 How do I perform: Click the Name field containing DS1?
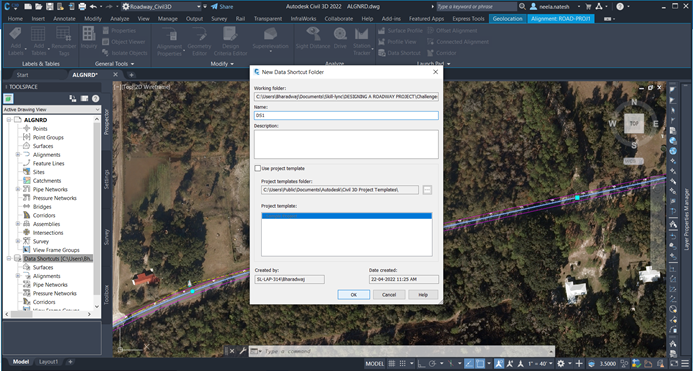click(346, 115)
